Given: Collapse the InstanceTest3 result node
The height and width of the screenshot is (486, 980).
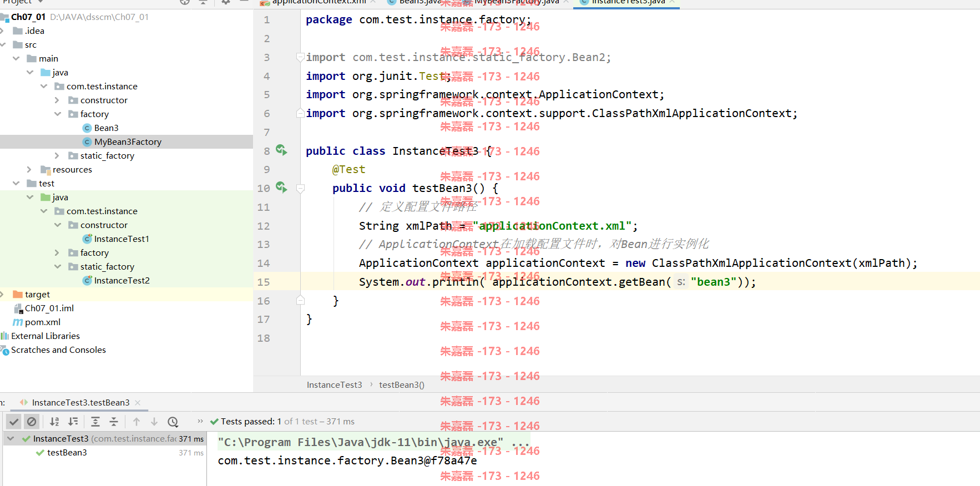Looking at the screenshot, I should pyautogui.click(x=11, y=438).
